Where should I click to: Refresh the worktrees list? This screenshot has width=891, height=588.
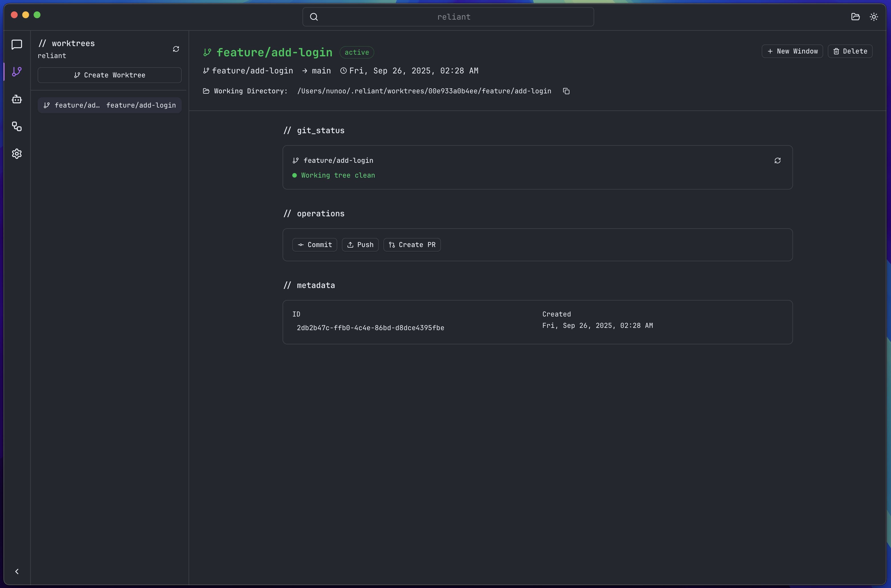(176, 49)
